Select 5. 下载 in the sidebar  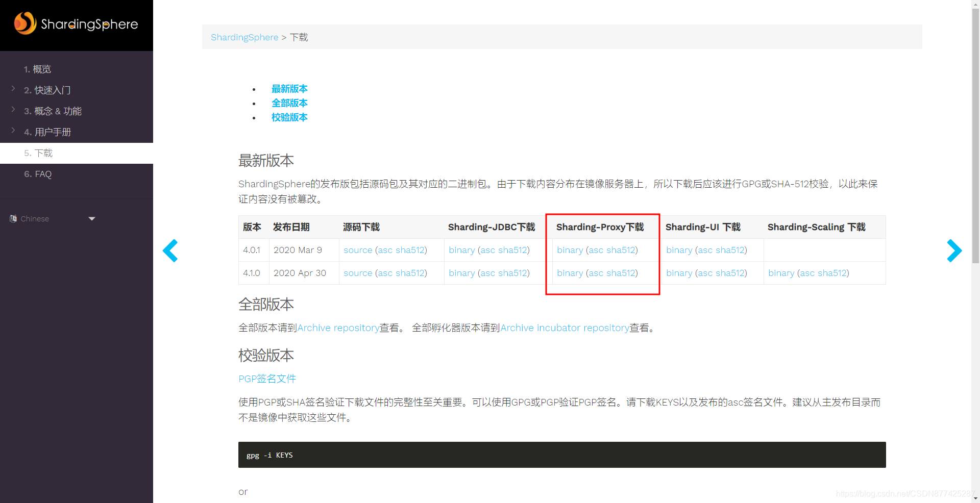(x=77, y=153)
